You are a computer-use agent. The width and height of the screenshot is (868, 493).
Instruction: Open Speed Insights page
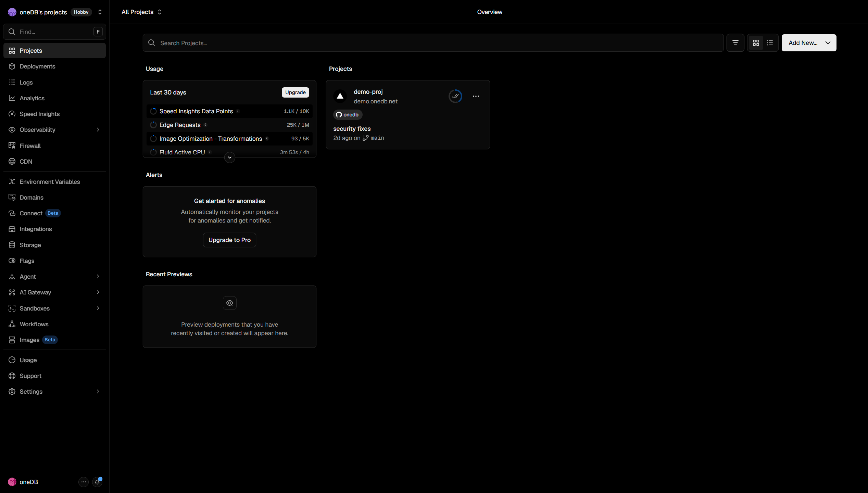tap(54, 114)
